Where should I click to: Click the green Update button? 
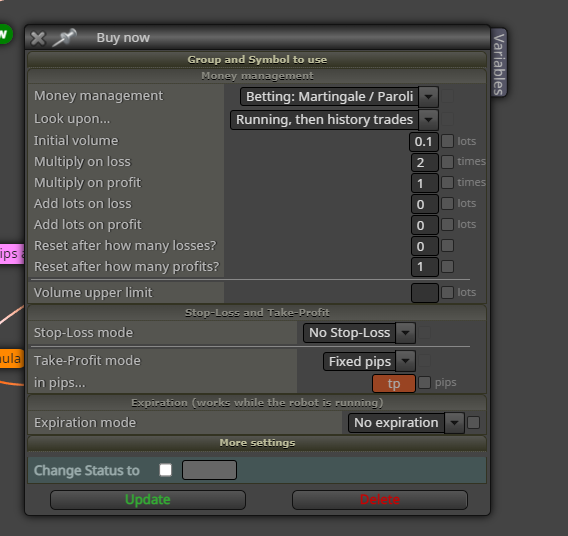148,500
